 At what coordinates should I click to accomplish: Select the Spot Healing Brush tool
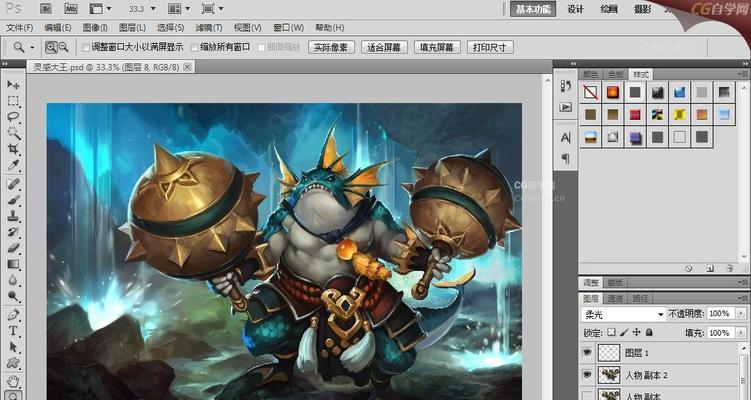click(13, 184)
